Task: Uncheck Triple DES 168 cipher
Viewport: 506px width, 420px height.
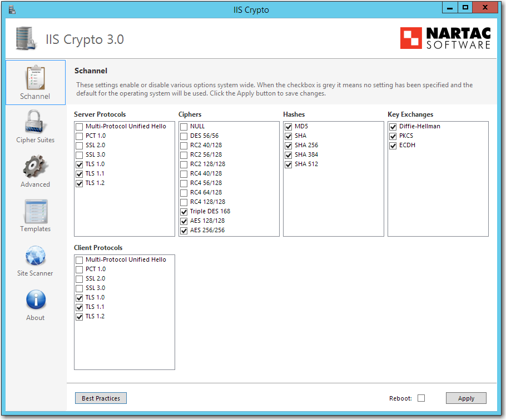Action: pyautogui.click(x=184, y=212)
